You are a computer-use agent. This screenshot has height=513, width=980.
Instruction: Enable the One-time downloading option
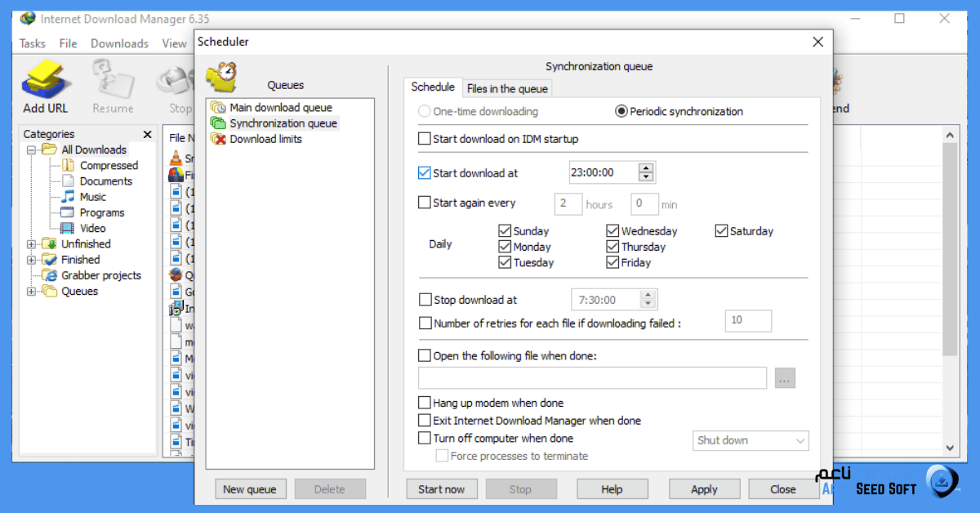(425, 111)
